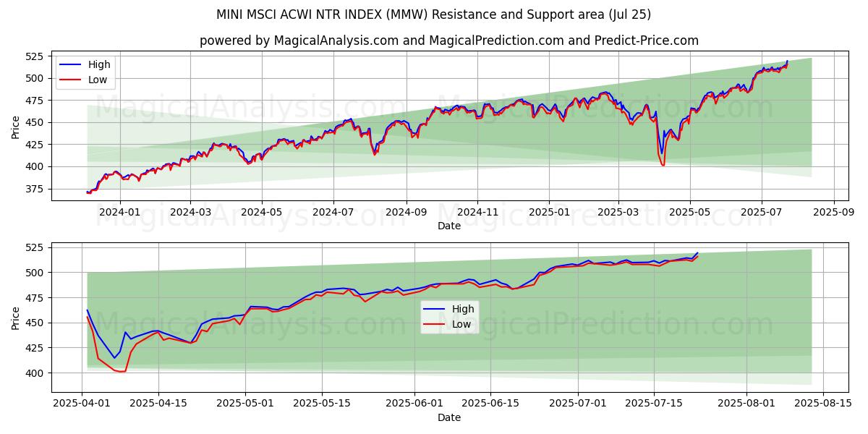Click the 'Price' y-axis label of bottom chart
Screen dimensions: 868x434
point(16,318)
